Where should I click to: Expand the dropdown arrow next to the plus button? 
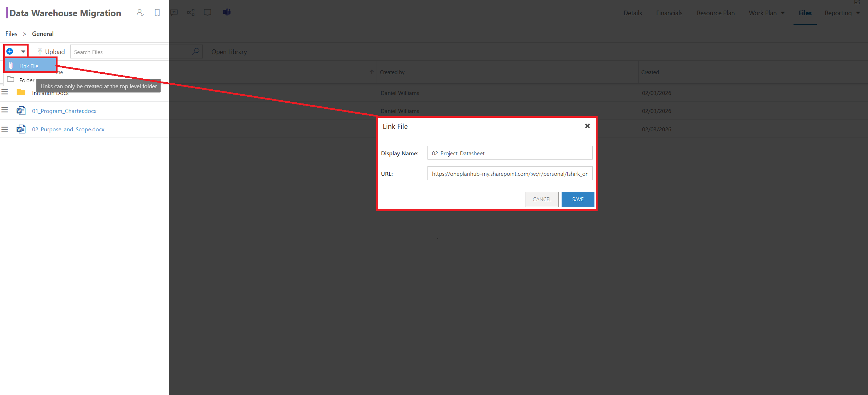click(x=22, y=51)
